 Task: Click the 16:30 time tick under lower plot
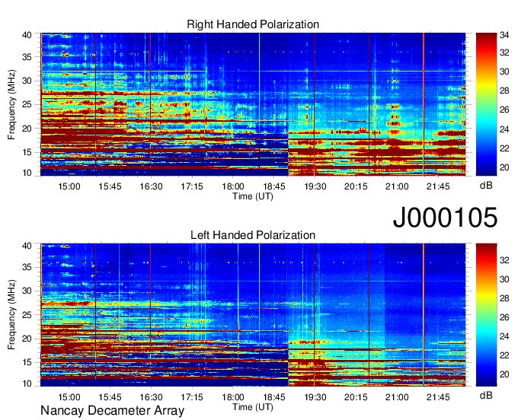point(151,397)
